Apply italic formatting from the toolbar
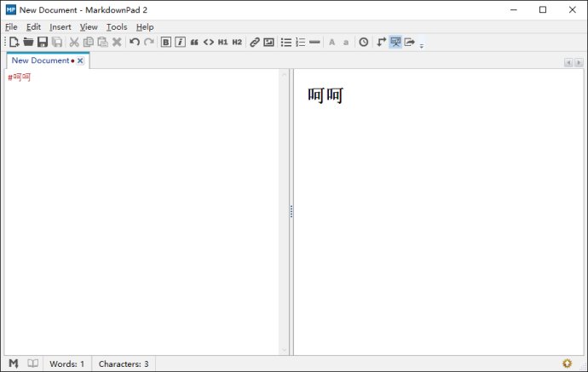 point(180,42)
